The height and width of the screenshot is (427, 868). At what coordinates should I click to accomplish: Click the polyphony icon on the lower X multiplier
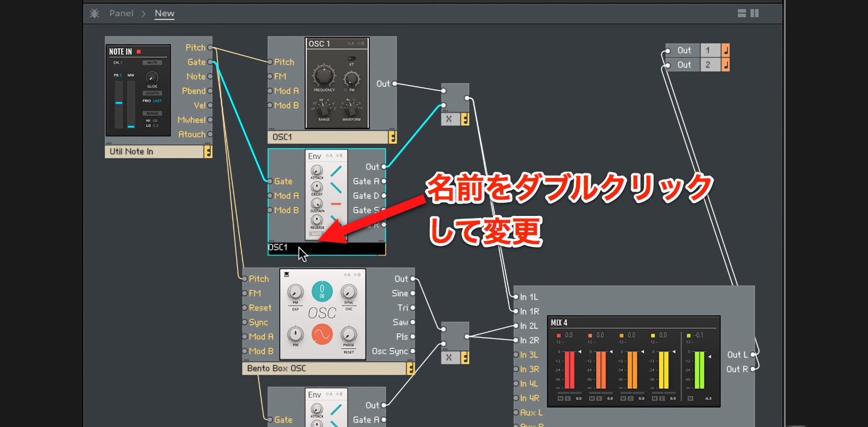pyautogui.click(x=465, y=358)
